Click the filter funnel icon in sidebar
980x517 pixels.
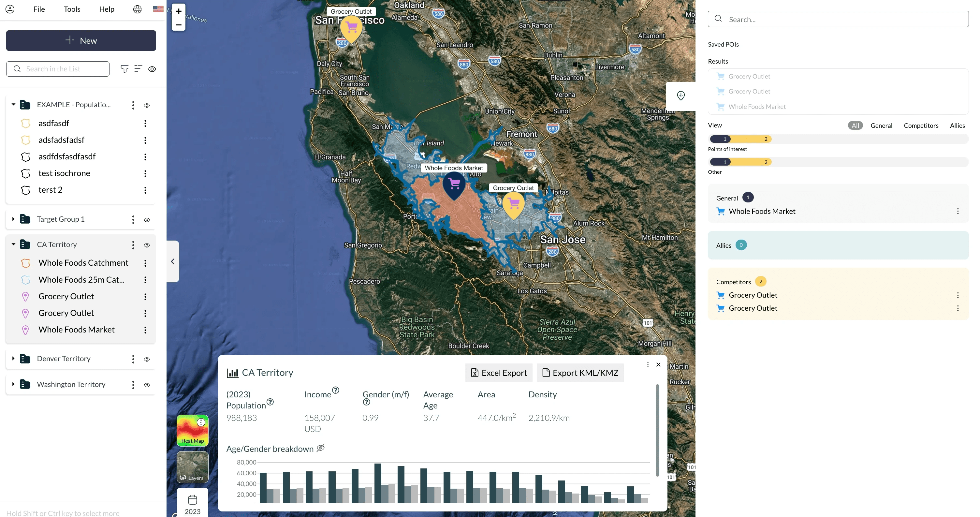point(124,69)
